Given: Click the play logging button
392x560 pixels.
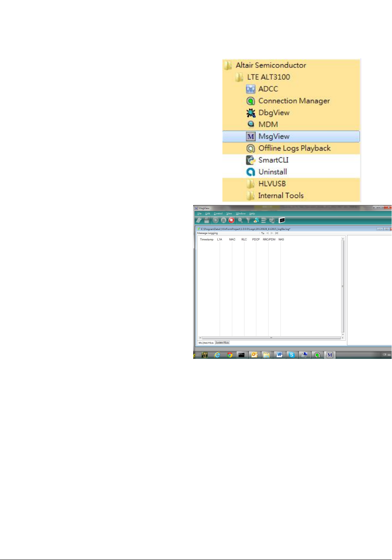Looking at the screenshot, I should 216,220.
